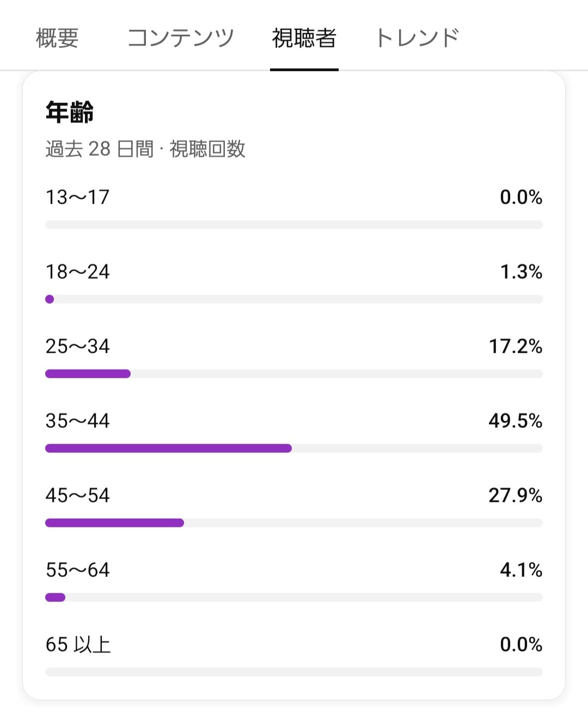Click the purple 25〜34 bar
The height and width of the screenshot is (714, 588).
point(88,374)
